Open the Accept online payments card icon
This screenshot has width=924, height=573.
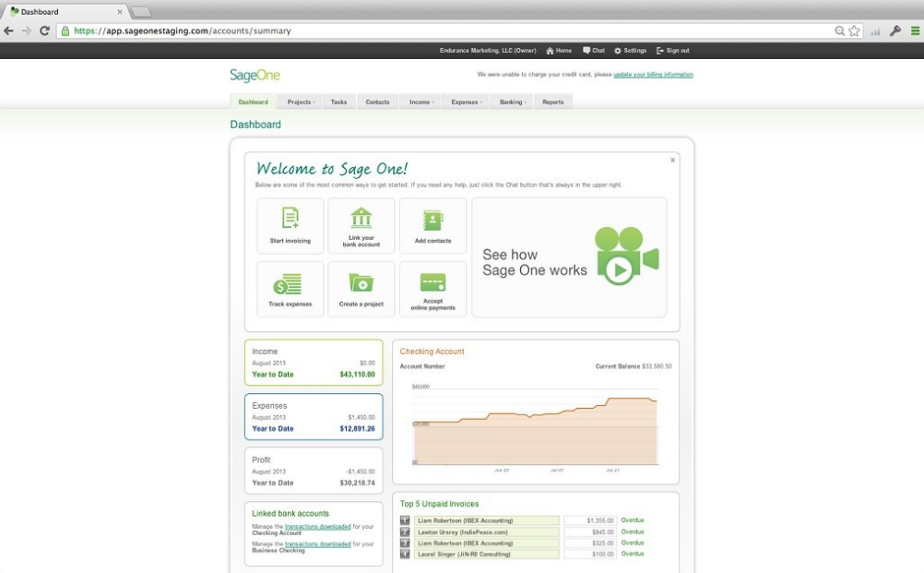[x=432, y=282]
